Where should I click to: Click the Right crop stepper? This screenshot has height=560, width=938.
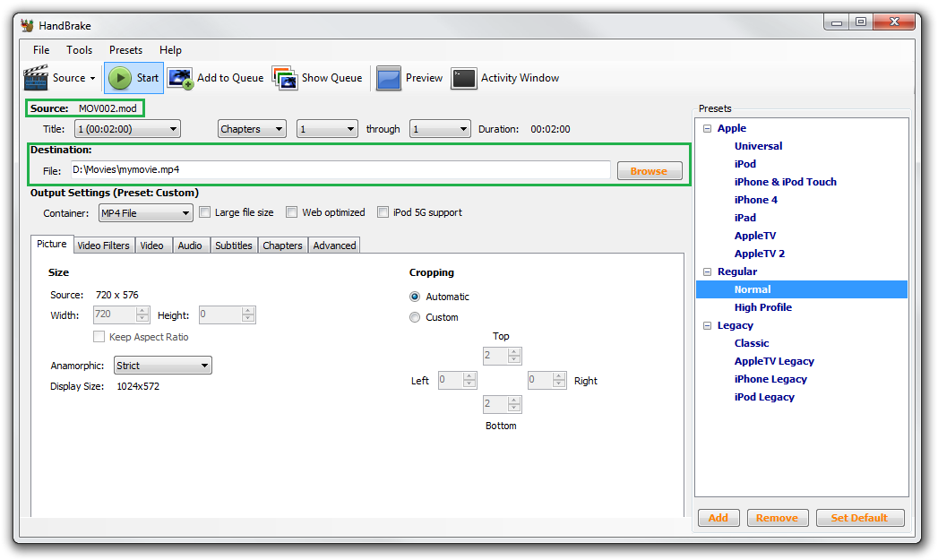[546, 380]
